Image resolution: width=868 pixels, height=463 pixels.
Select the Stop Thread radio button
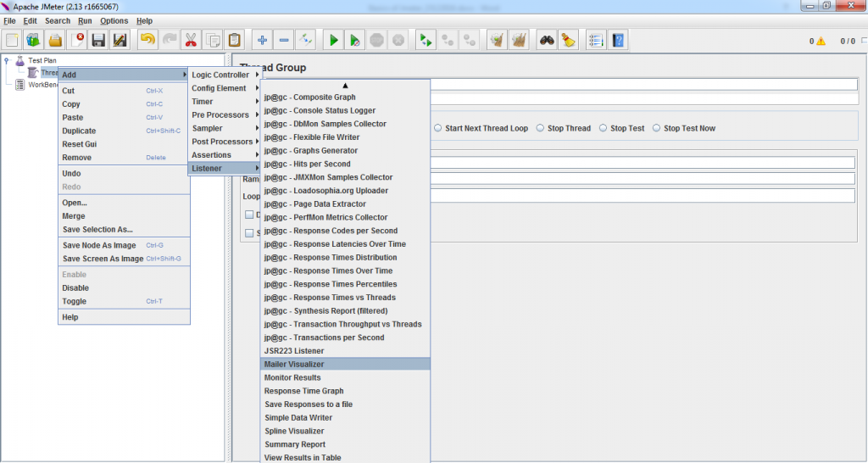point(540,128)
